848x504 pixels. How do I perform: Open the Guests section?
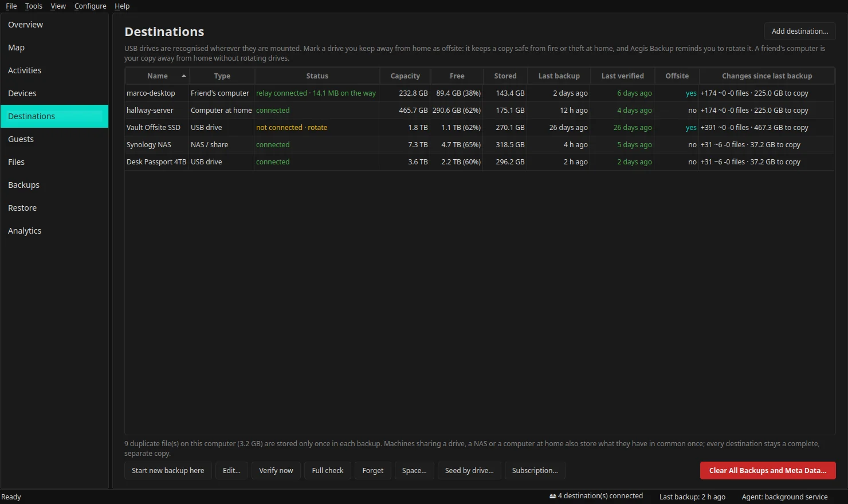click(54, 139)
